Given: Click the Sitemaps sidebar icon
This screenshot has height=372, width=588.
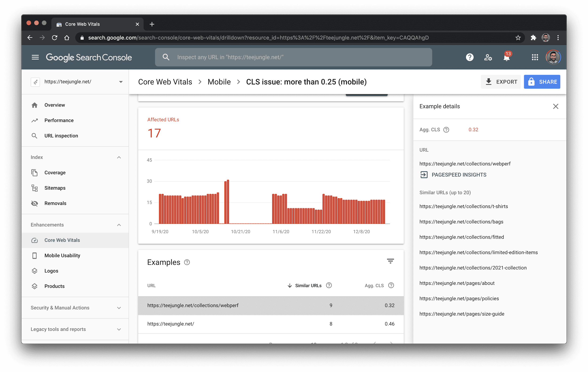Looking at the screenshot, I should pyautogui.click(x=35, y=188).
